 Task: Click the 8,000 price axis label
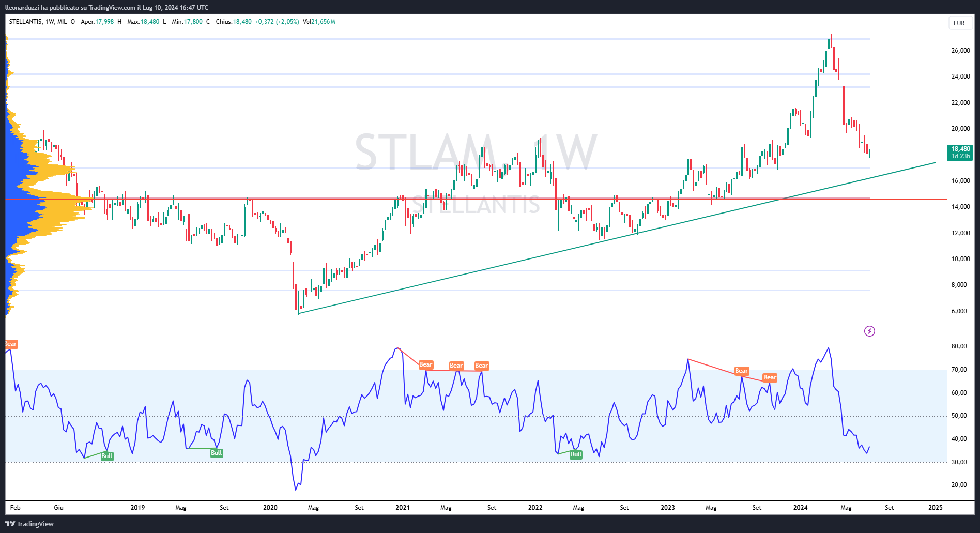click(x=959, y=285)
